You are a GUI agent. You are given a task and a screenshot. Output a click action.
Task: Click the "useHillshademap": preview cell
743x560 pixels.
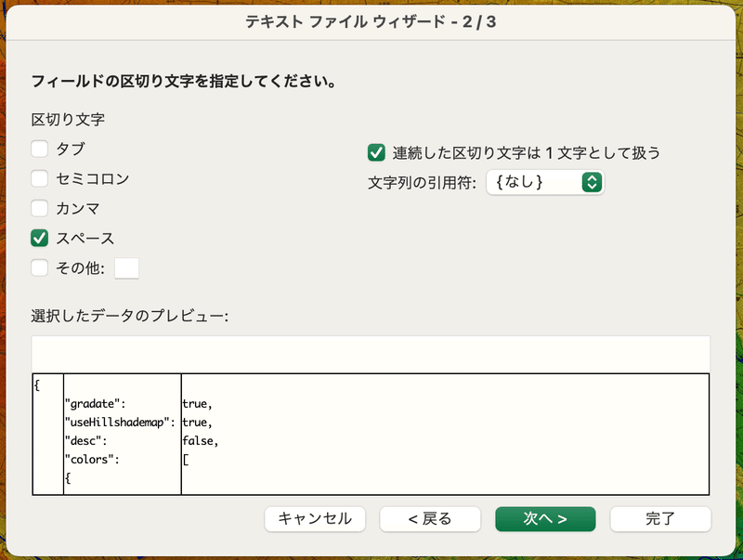tap(120, 423)
